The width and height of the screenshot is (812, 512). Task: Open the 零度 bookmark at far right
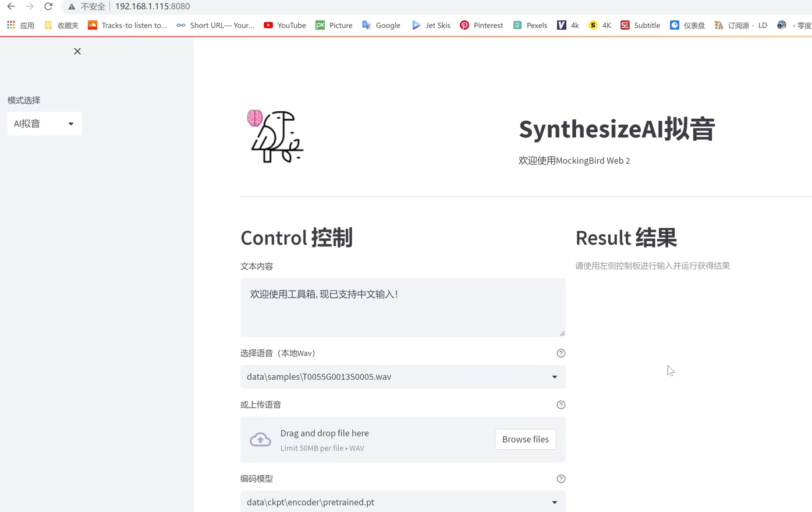(x=795, y=25)
